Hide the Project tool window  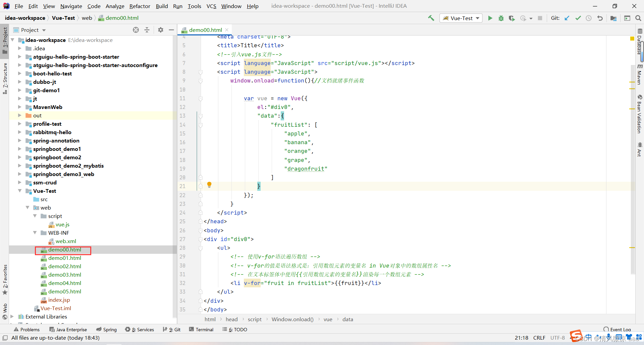(171, 30)
